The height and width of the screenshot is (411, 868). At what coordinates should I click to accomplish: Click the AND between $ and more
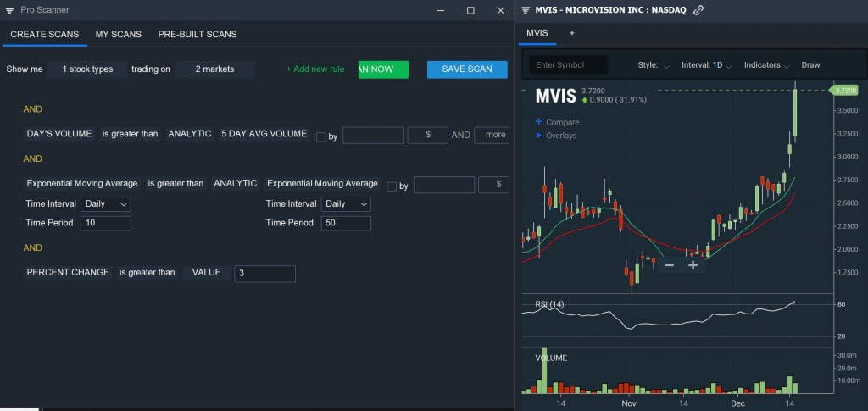tap(461, 135)
